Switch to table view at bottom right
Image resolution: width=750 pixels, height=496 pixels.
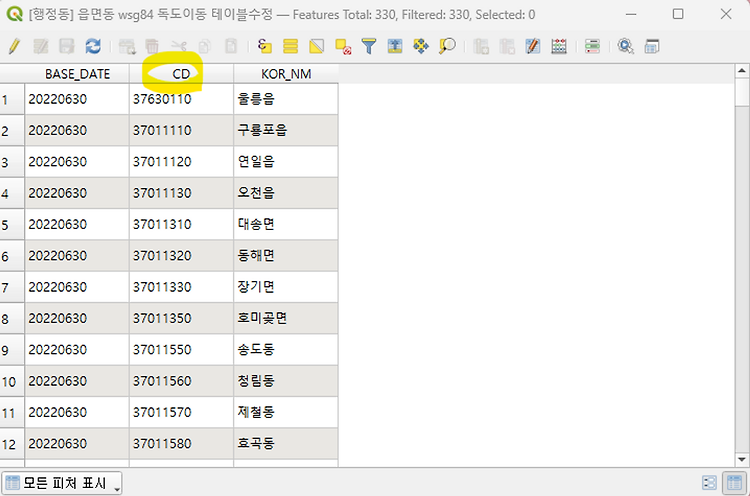(x=734, y=483)
